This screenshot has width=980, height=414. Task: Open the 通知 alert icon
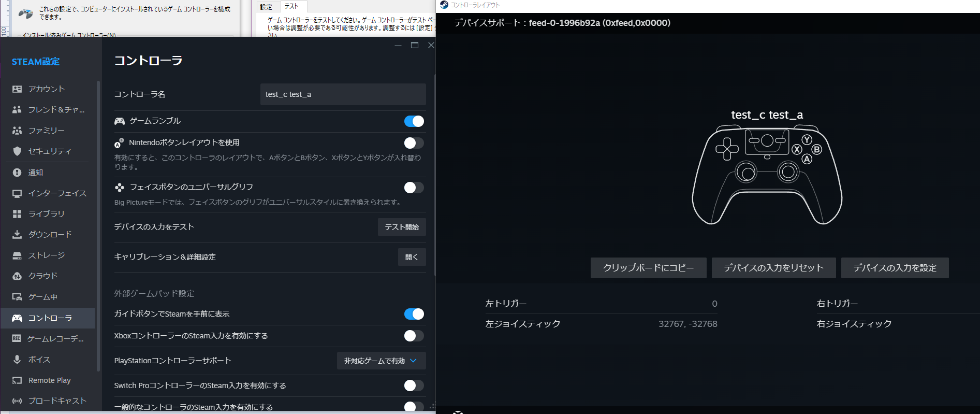[17, 173]
